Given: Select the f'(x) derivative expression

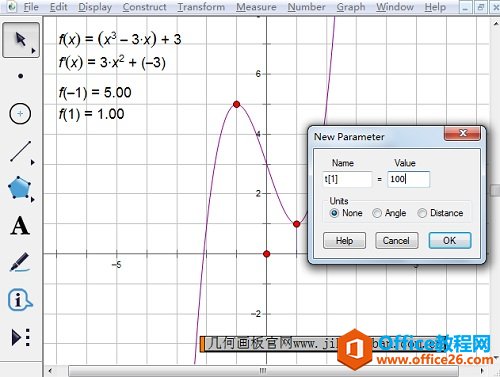Looking at the screenshot, I should click(112, 63).
